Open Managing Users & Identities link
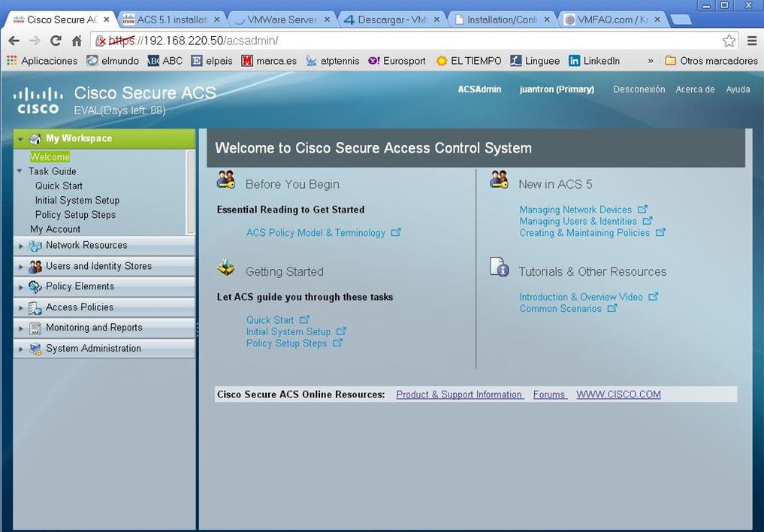Viewport: 764px width, 532px height. point(578,221)
